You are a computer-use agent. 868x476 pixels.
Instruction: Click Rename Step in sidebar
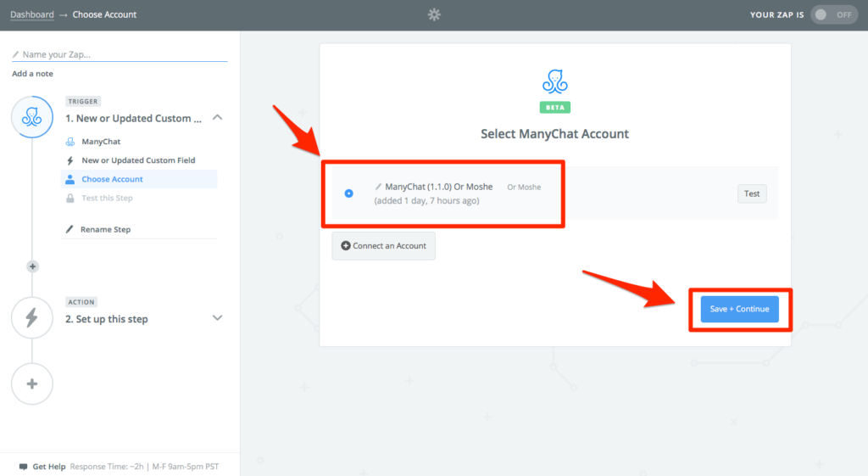click(x=105, y=229)
